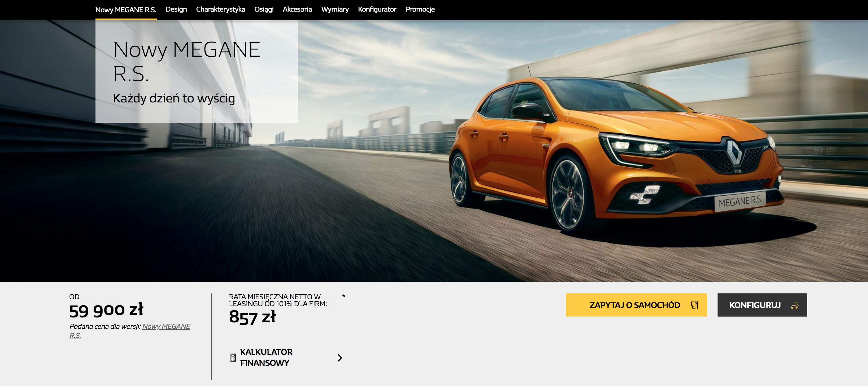Image resolution: width=868 pixels, height=386 pixels.
Task: Switch to Konfigurator in top navigation
Action: 377,10
